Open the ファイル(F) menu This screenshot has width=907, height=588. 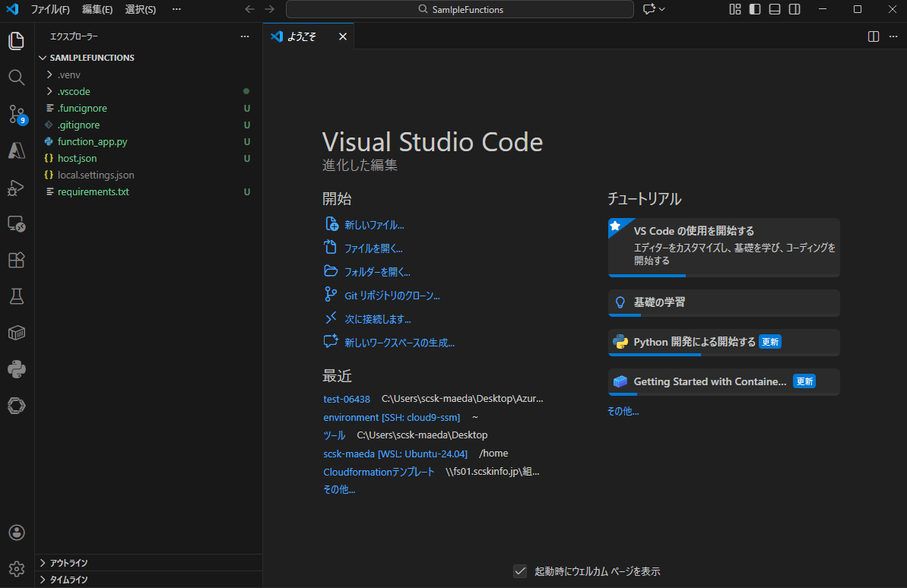click(50, 10)
